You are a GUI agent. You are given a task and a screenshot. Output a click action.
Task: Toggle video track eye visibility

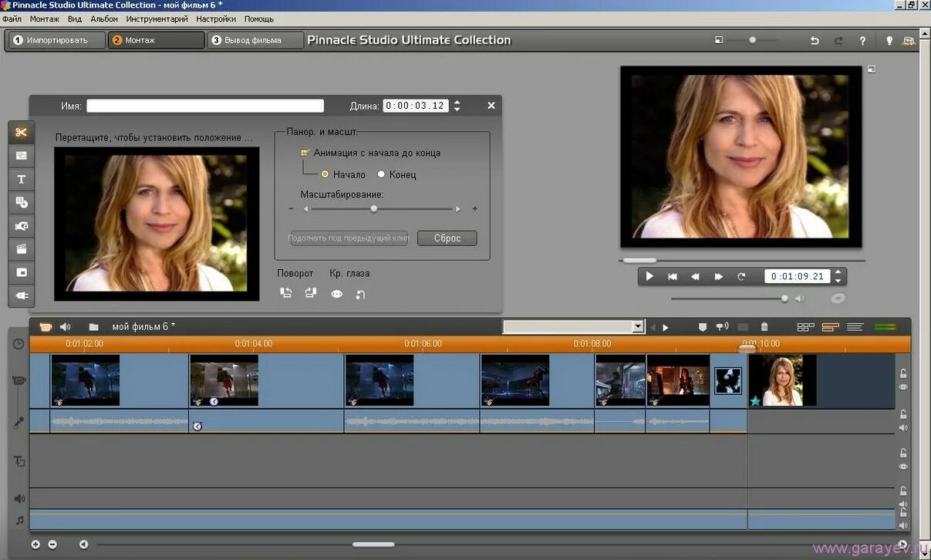pyautogui.click(x=903, y=387)
